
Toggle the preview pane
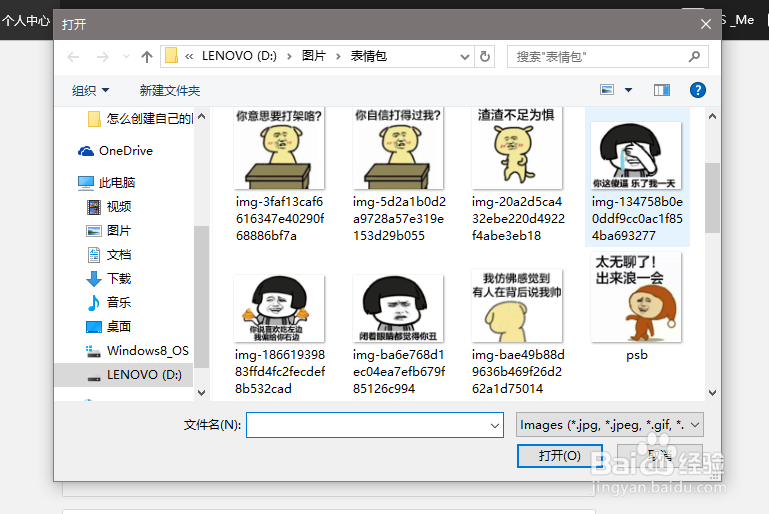pos(662,90)
